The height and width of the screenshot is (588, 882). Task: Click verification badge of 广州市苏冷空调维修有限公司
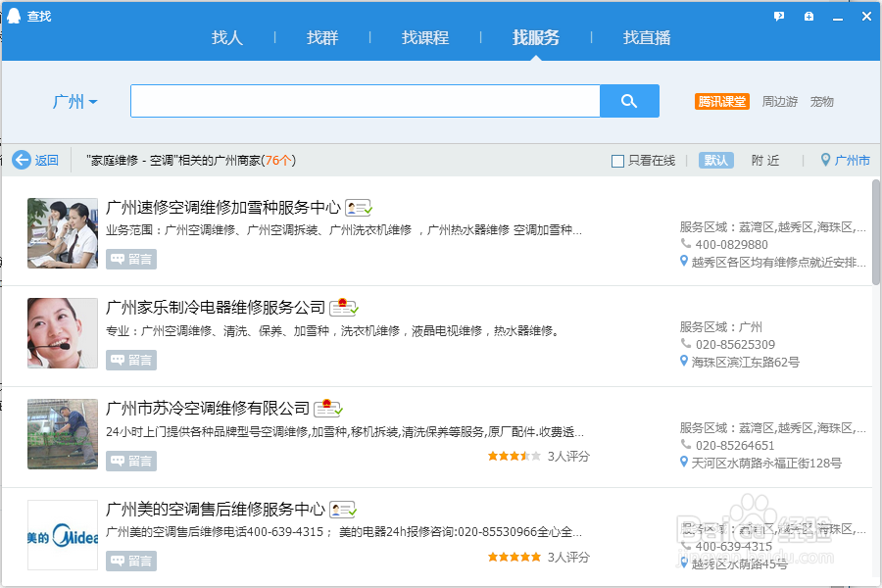[x=328, y=408]
